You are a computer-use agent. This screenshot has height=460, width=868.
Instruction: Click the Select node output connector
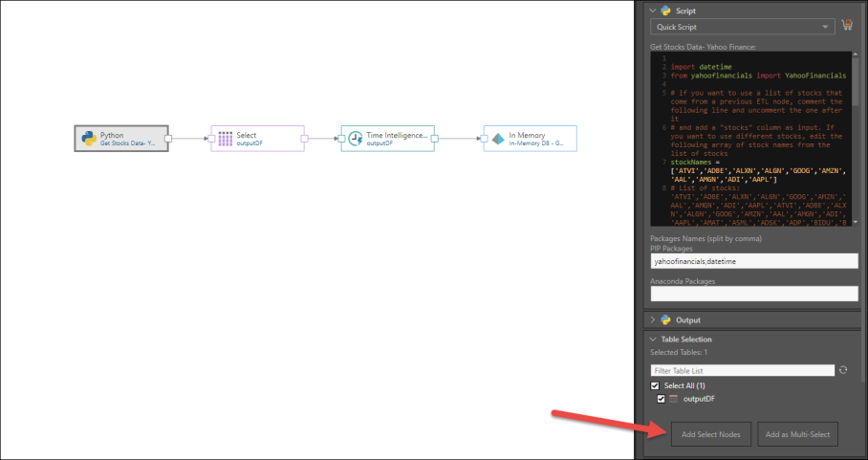click(304, 139)
